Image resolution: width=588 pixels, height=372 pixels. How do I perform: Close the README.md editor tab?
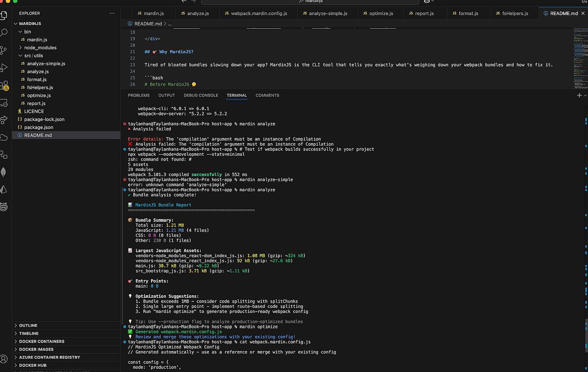pyautogui.click(x=583, y=13)
